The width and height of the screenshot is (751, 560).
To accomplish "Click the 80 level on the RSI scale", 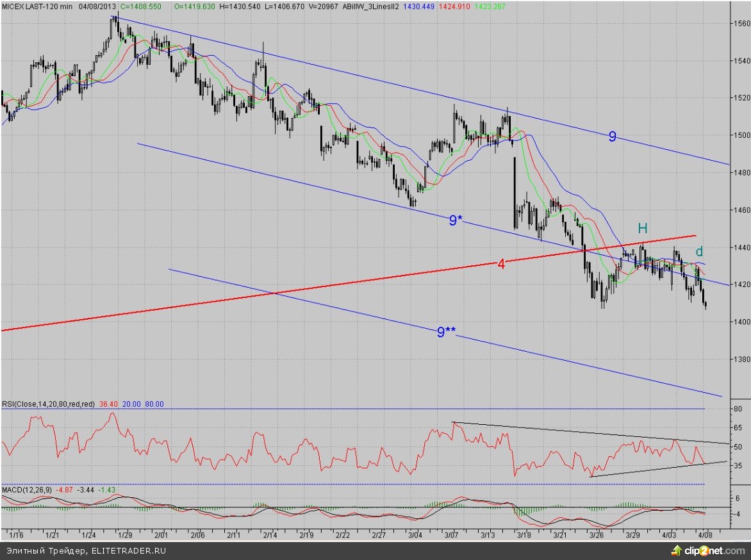I will coord(738,409).
